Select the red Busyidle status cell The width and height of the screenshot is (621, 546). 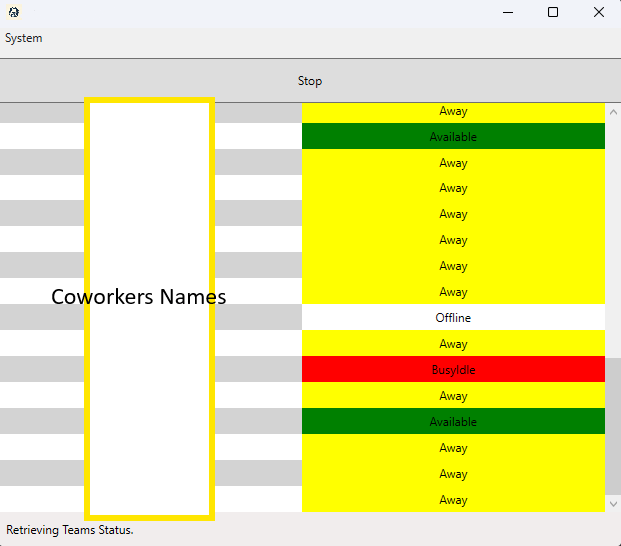pyautogui.click(x=453, y=370)
